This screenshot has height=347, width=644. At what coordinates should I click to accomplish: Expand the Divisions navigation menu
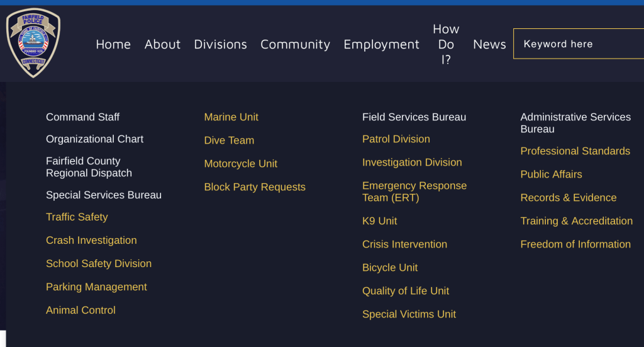(220, 44)
